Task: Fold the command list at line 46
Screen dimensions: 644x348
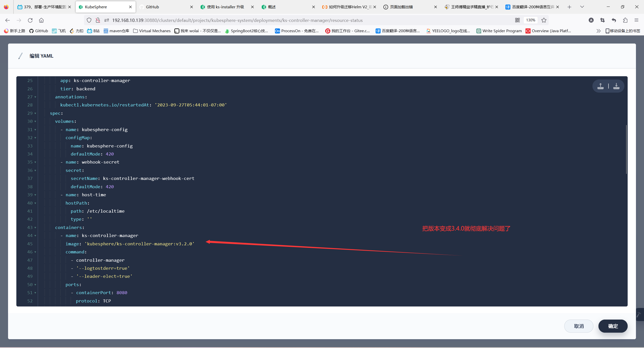Action: click(35, 252)
